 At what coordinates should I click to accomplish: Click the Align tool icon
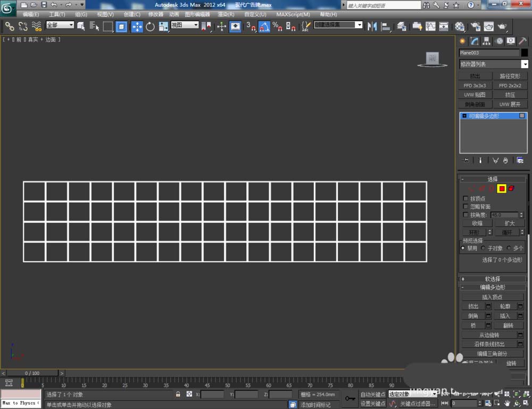[385, 26]
